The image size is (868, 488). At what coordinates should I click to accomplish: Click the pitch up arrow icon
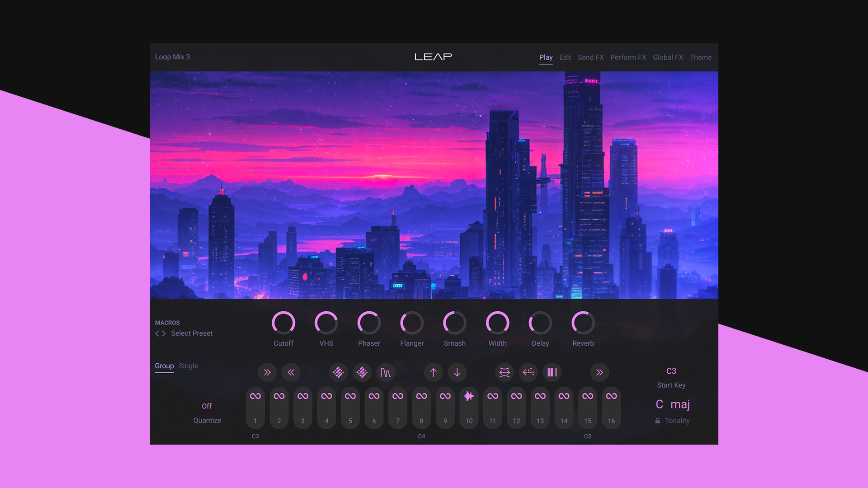point(433,372)
